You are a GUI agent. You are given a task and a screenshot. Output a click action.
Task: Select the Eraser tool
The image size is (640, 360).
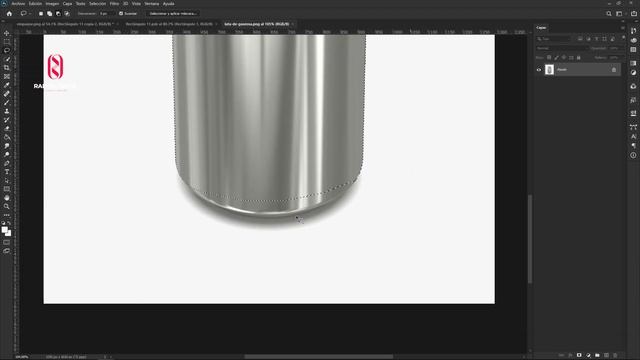(7, 129)
